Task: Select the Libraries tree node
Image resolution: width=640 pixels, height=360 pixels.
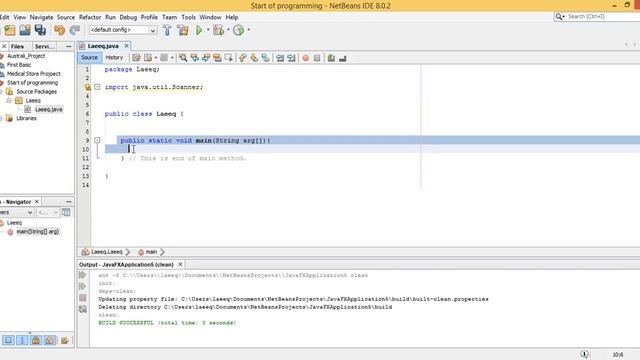Action: coord(26,118)
